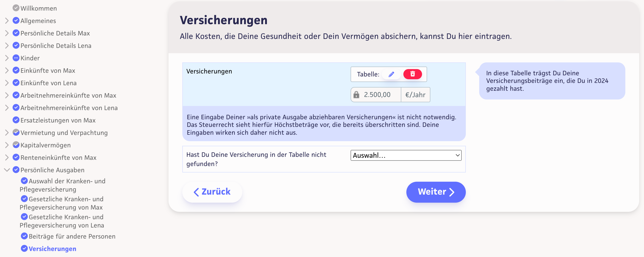Viewport: 644px width, 257px height.
Task: Go to Auswahl der Kranken- und Pflegeversicherung
Action: tap(67, 181)
